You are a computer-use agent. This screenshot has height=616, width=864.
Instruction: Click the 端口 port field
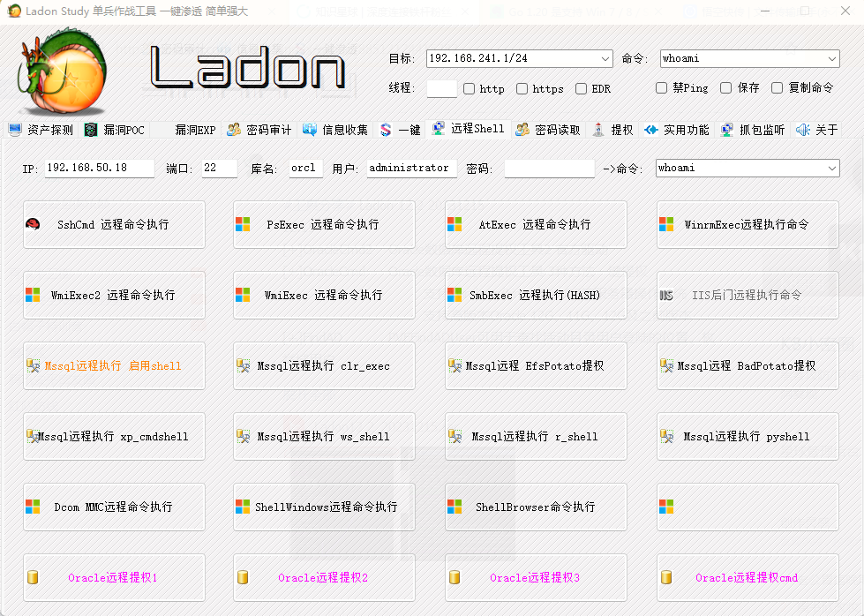[x=219, y=168]
